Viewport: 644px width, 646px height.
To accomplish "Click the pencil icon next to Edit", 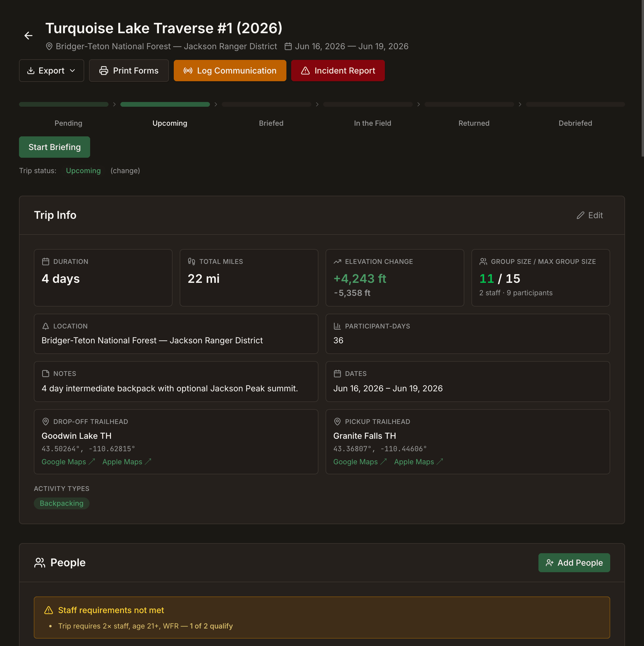I will tap(581, 215).
